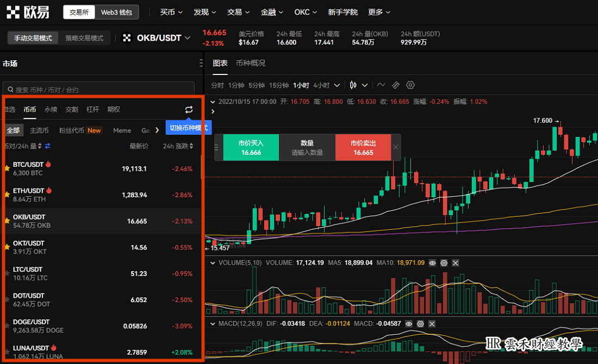598x364 pixels.
Task: Select the 永续 market tab
Action: 51,110
